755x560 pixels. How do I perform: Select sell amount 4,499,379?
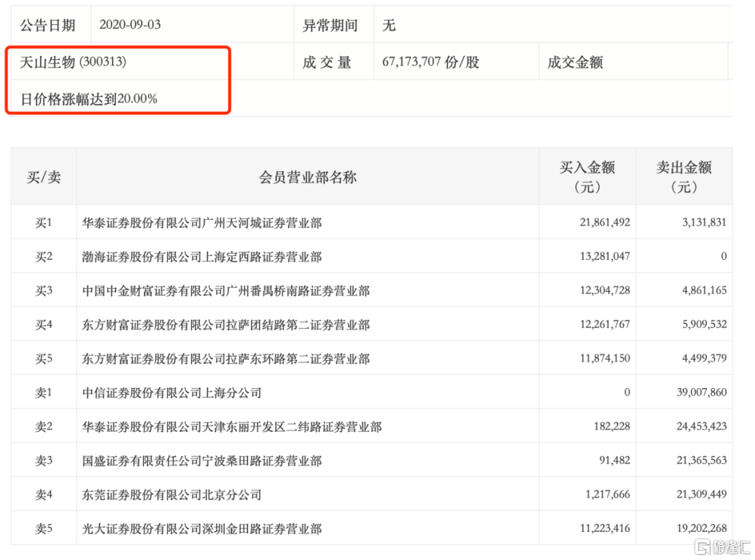tap(705, 358)
